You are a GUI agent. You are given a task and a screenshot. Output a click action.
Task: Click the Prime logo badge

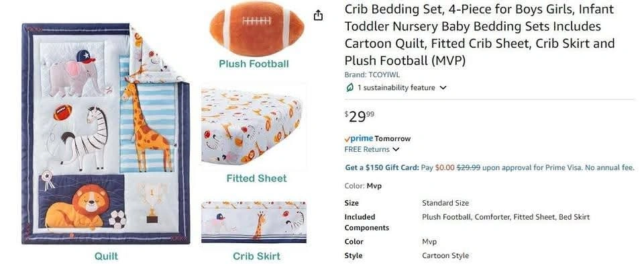tap(359, 138)
